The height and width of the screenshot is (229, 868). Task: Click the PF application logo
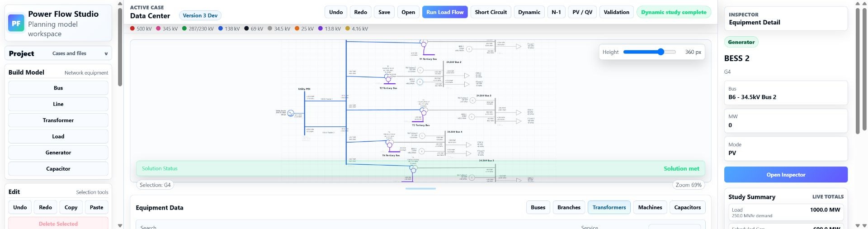pos(16,24)
